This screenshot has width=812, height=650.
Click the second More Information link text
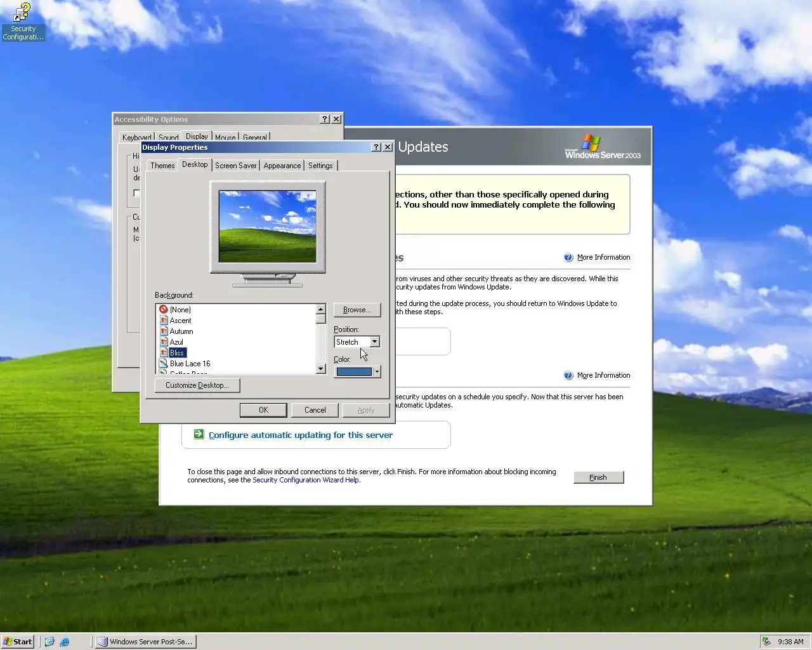[x=604, y=375]
